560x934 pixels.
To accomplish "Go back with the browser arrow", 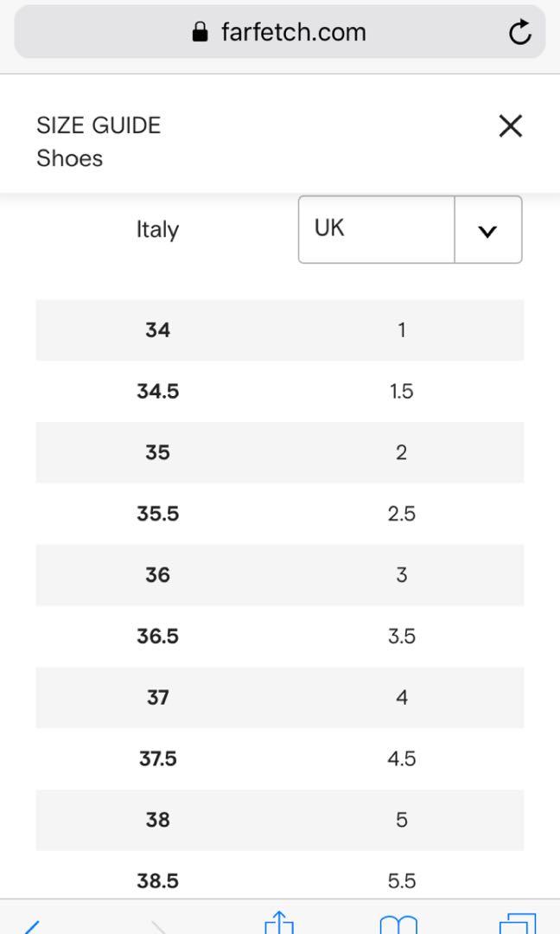I will pos(31,926).
